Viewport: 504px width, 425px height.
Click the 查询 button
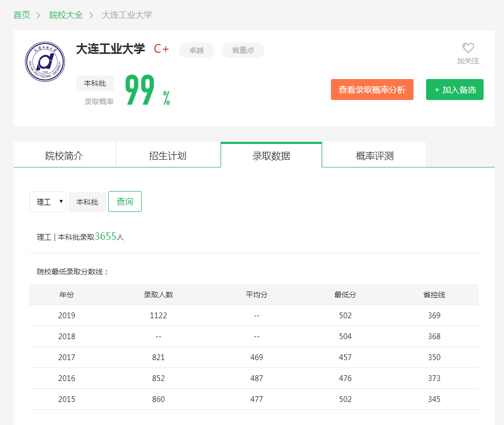[x=125, y=202]
